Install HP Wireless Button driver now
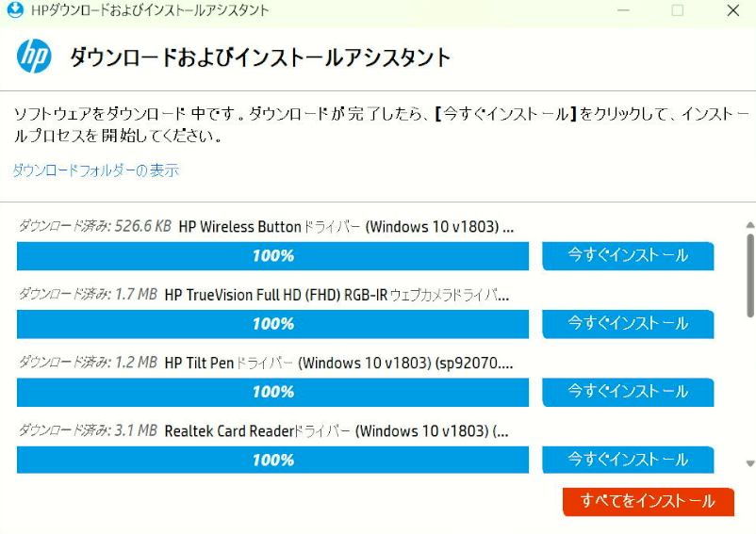Image resolution: width=756 pixels, height=534 pixels. pyautogui.click(x=628, y=255)
